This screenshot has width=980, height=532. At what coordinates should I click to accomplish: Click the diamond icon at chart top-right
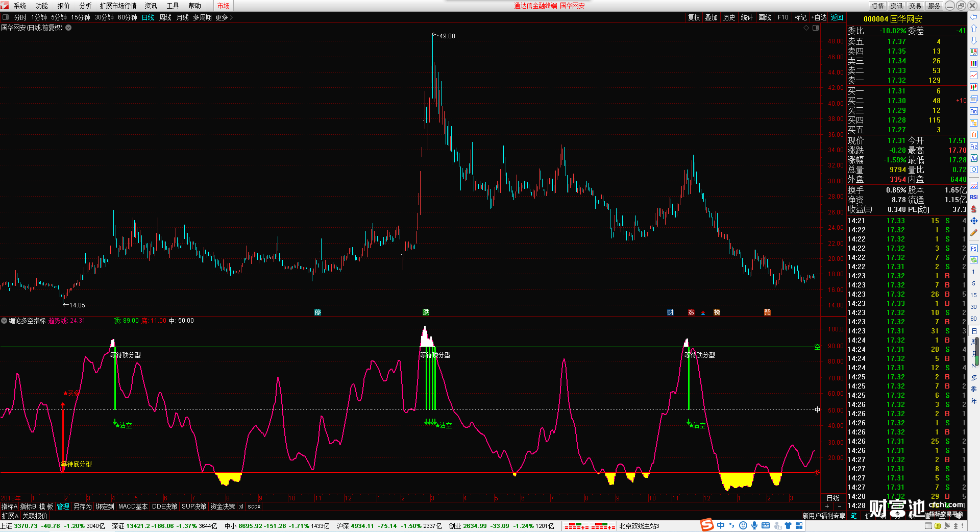pos(806,28)
